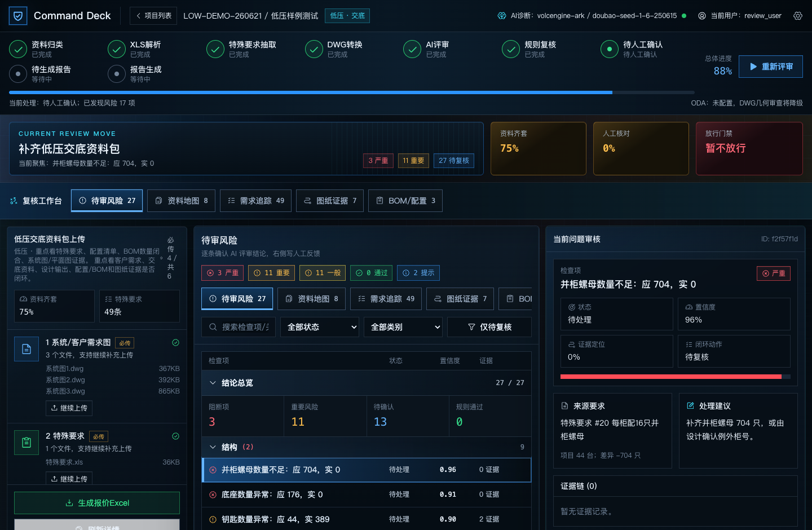812x530 pixels.
Task: Toggle the 11 重要 filter chip
Action: tap(271, 273)
